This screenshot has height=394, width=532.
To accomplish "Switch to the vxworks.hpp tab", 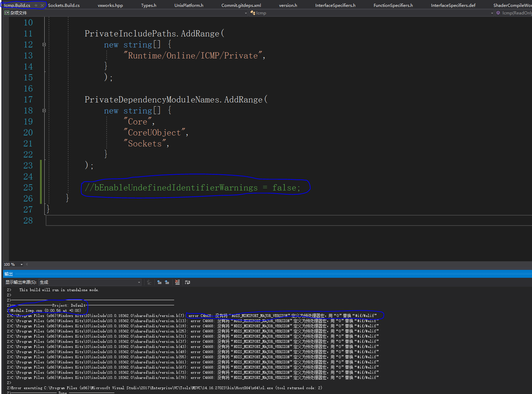I will click(110, 6).
